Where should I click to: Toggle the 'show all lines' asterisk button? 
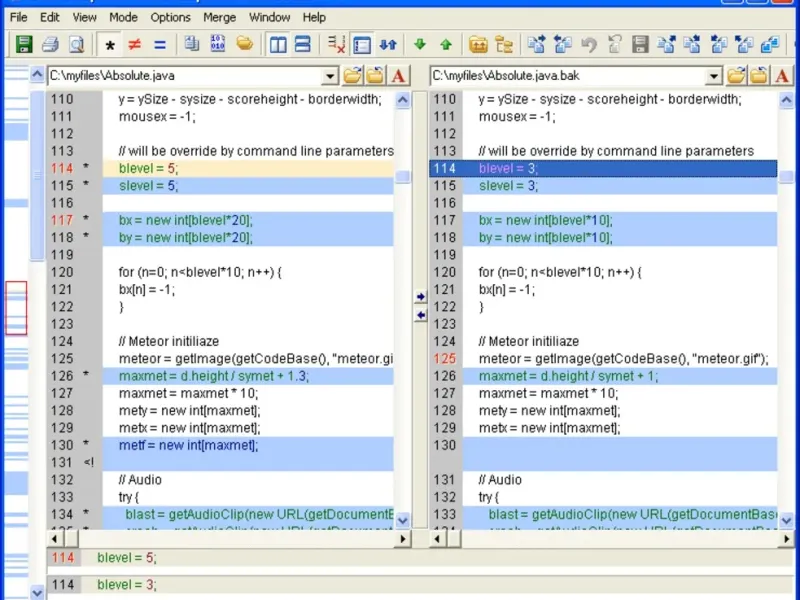coord(109,44)
